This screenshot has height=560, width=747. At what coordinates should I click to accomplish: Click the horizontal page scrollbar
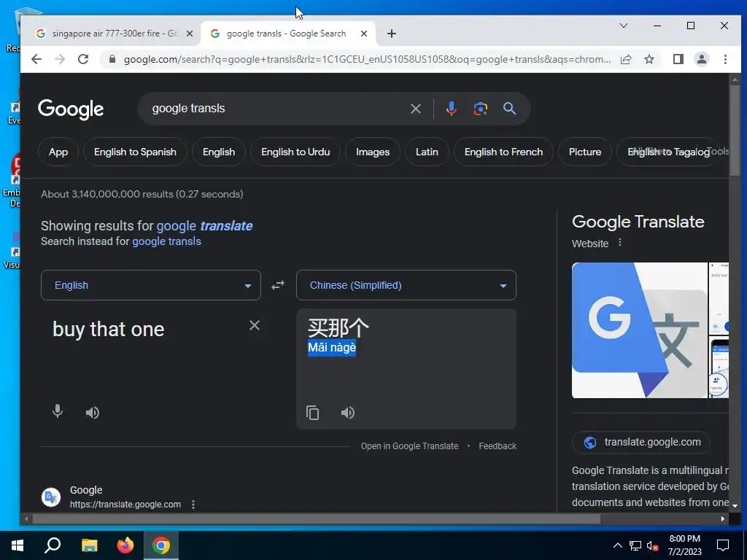tap(317, 518)
